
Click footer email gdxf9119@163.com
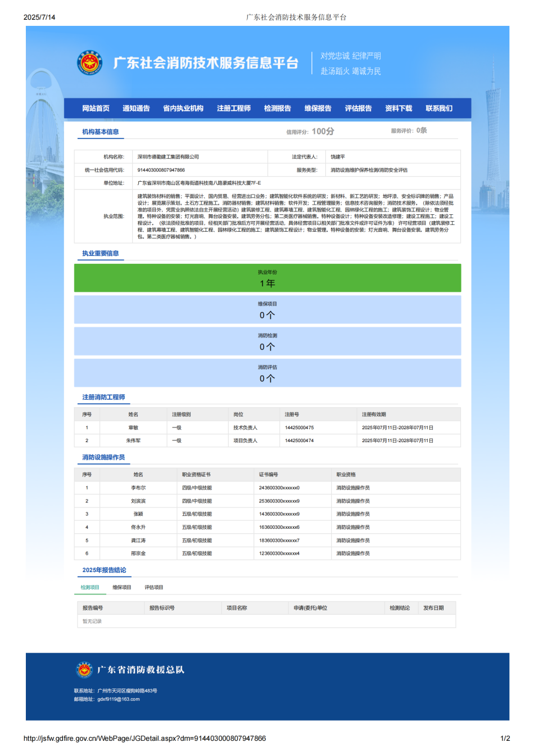click(x=119, y=699)
